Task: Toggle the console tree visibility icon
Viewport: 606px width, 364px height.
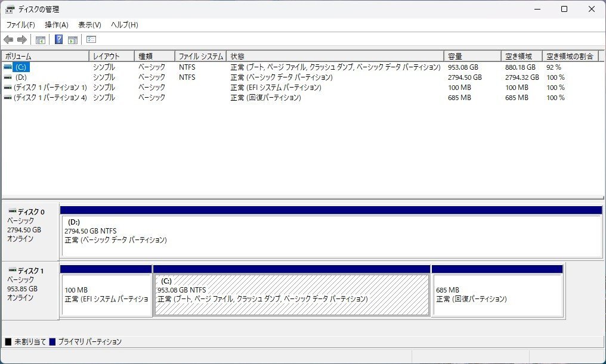Action: 40,39
